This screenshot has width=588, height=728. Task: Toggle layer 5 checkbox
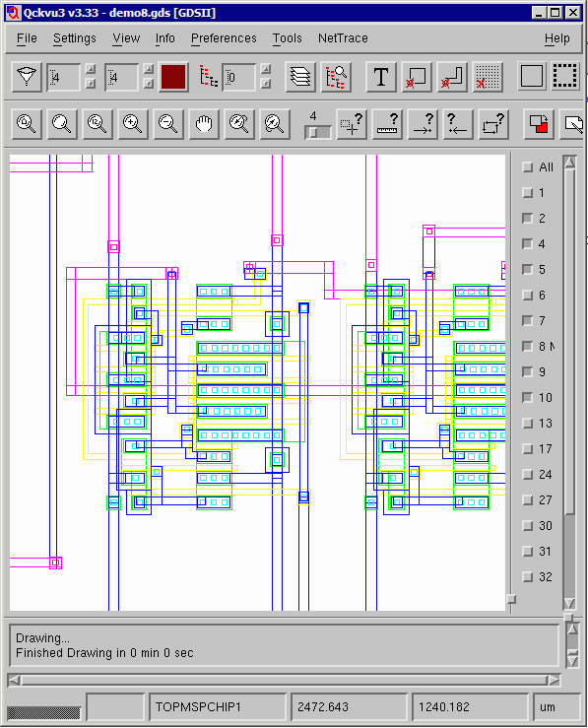tap(528, 269)
